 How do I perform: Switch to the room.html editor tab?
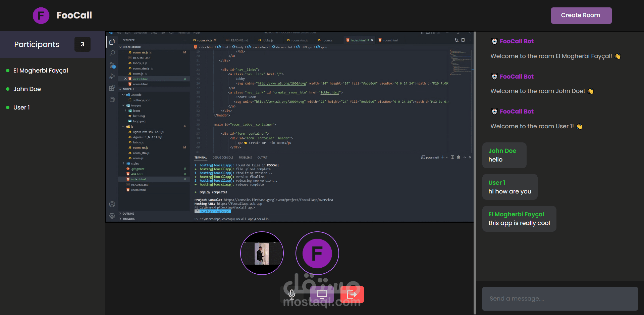click(388, 40)
